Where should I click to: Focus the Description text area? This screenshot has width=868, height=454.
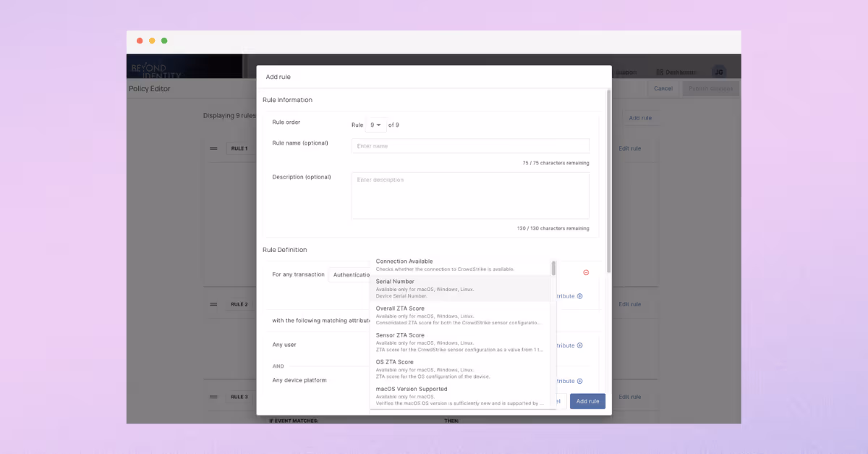click(470, 196)
